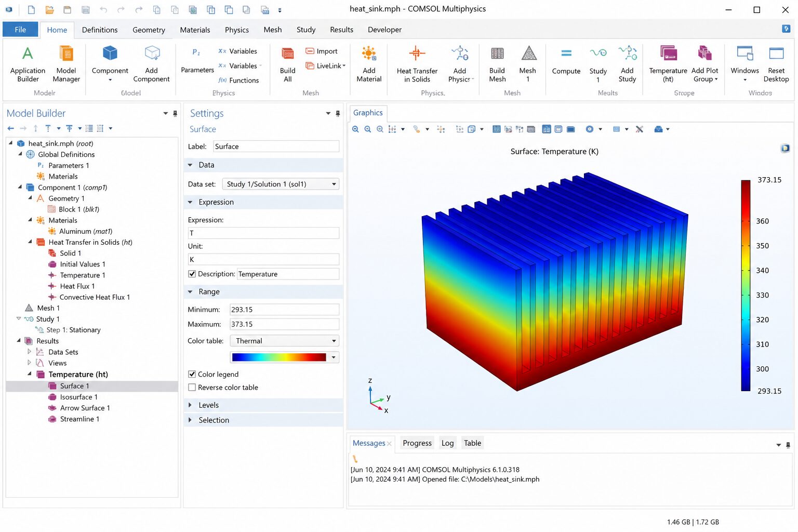Screen dimensions: 798x532
Task: Open the Table tab
Action: [x=472, y=443]
